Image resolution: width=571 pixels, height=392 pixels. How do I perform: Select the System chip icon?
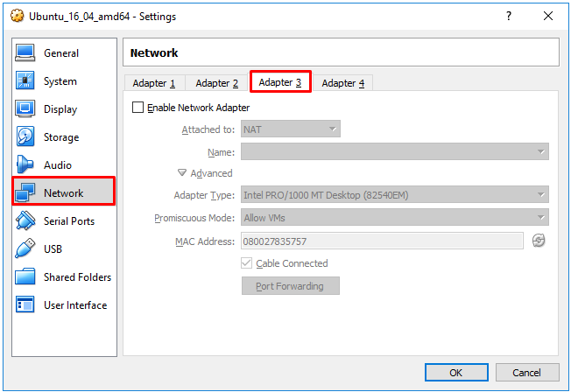[25, 80]
